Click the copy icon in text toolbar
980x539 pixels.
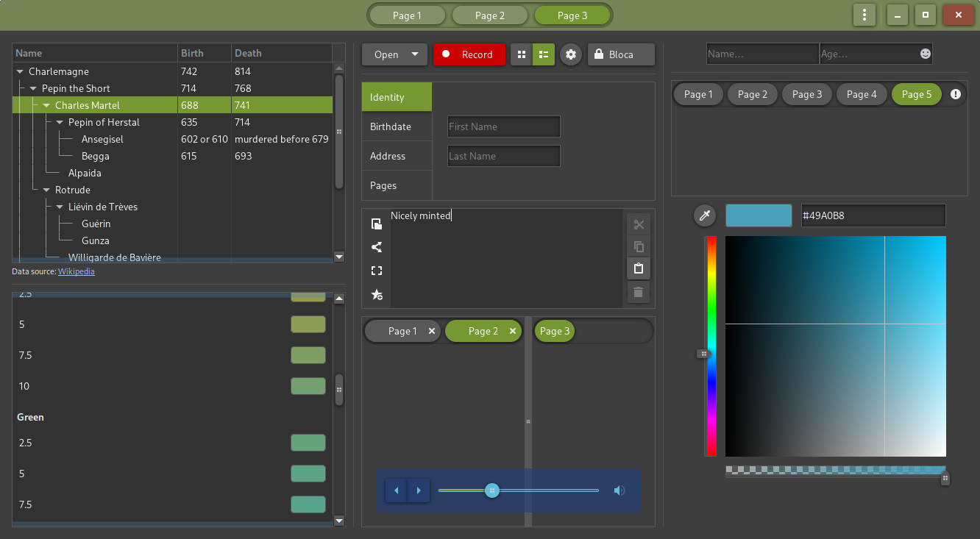coord(639,246)
